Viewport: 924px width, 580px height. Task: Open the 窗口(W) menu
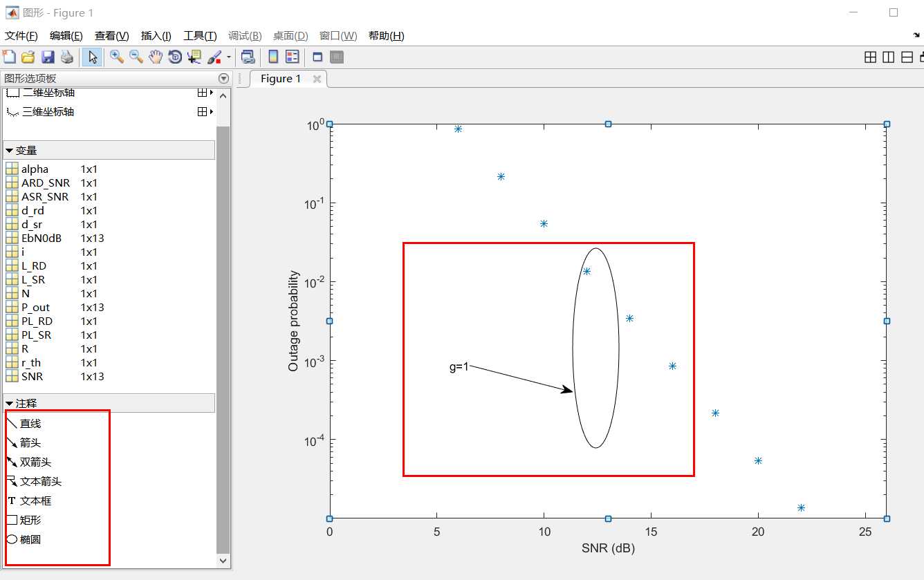coord(338,36)
